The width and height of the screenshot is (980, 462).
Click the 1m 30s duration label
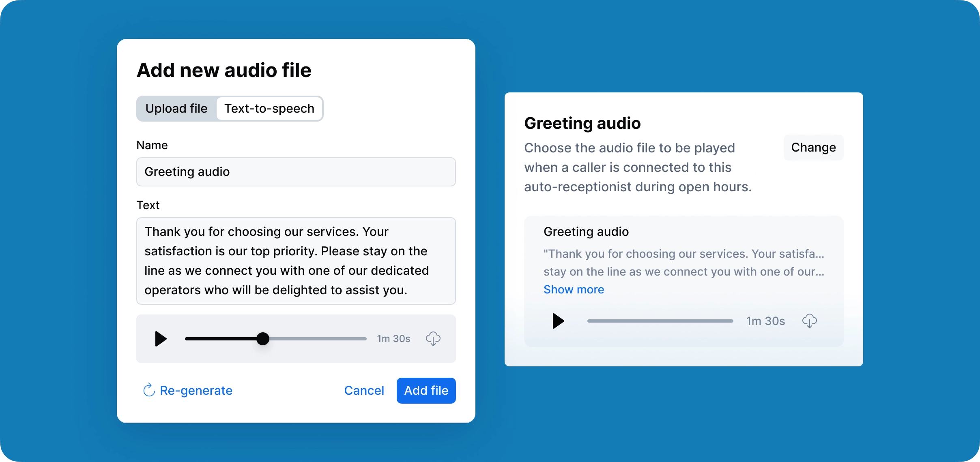(393, 339)
